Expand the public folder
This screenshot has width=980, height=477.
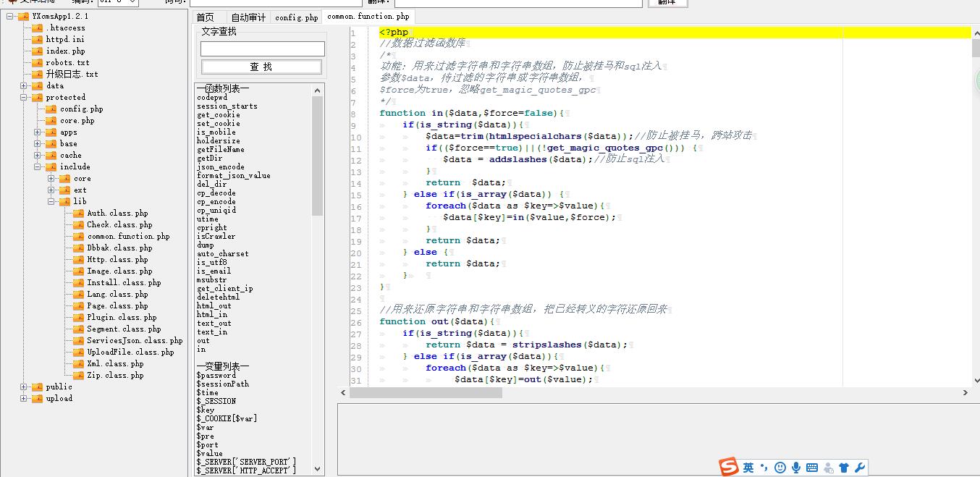[x=24, y=387]
